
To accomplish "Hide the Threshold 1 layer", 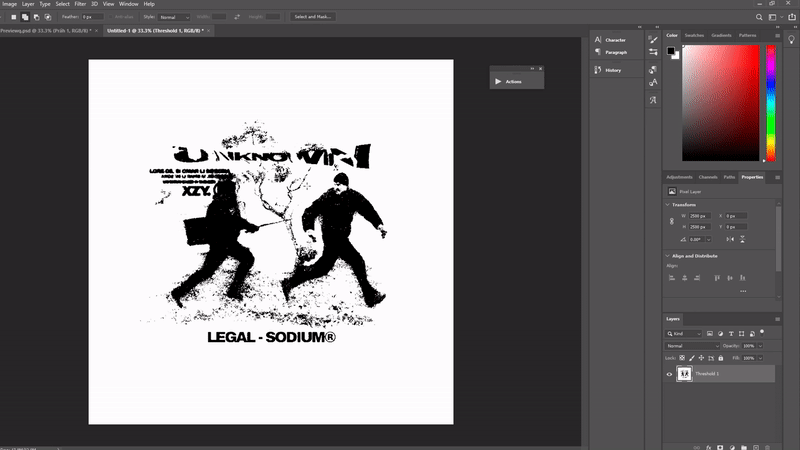I will tap(670, 374).
